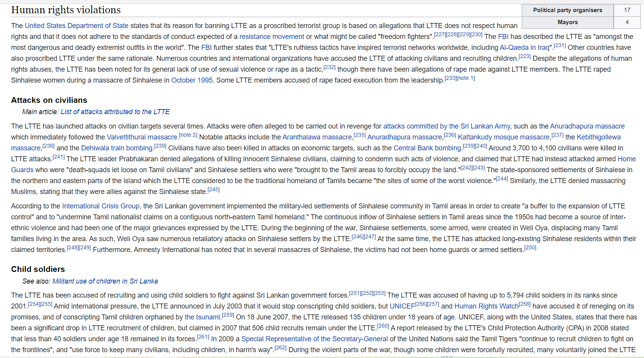Jump to citation 227
This screenshot has height=358, width=644.
(x=440, y=35)
